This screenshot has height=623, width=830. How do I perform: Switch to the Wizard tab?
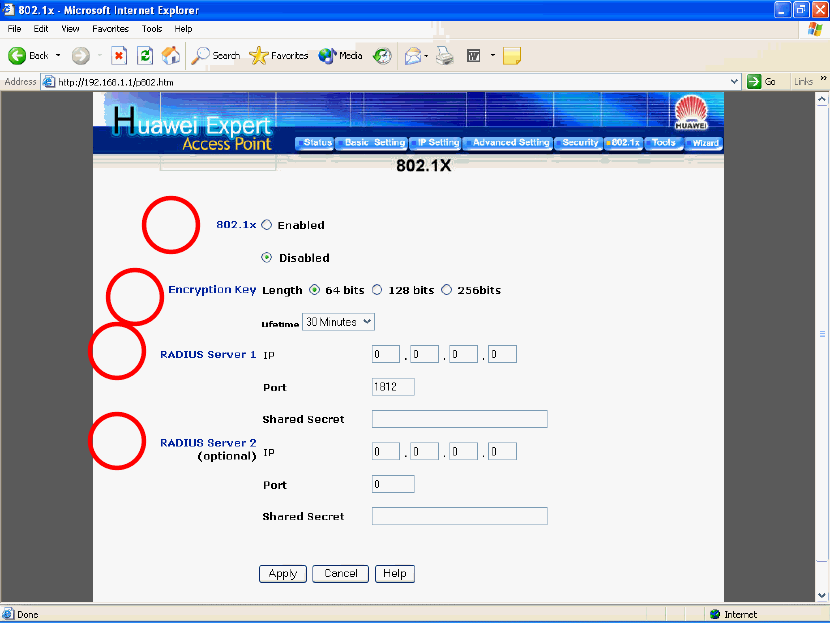click(703, 143)
